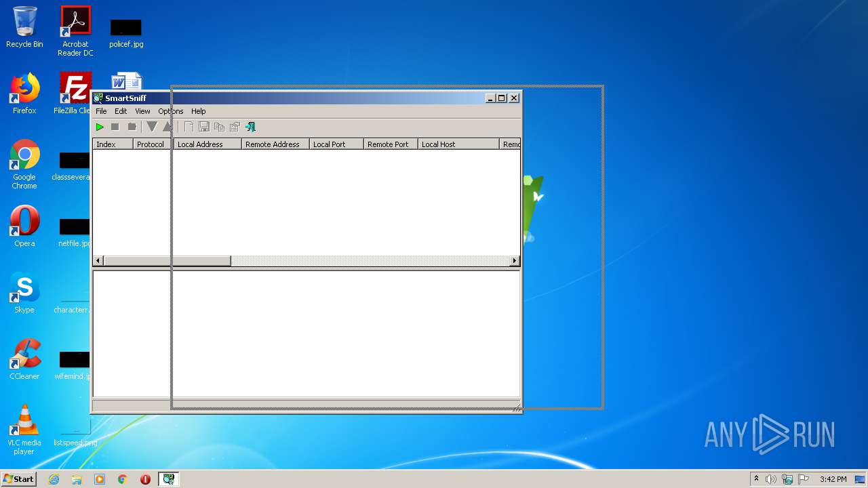Sort by the Remote Address column
Screen dimensions: 868x488
coord(275,144)
